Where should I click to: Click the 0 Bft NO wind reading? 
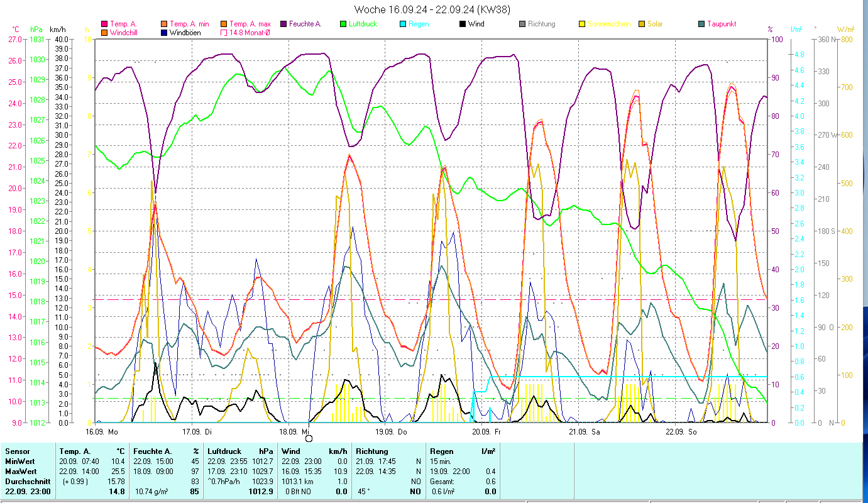pos(299,492)
